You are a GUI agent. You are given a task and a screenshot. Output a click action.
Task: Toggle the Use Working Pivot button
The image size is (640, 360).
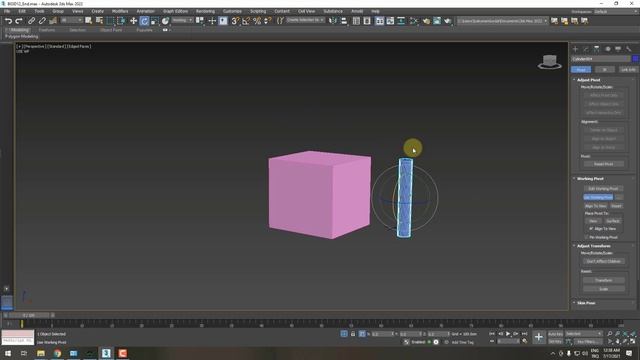pos(598,197)
